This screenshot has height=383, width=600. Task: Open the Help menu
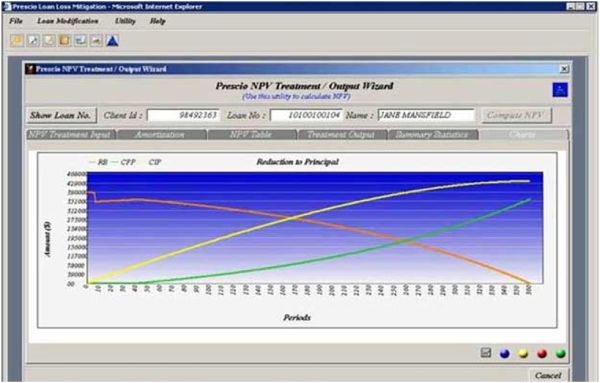coord(158,21)
